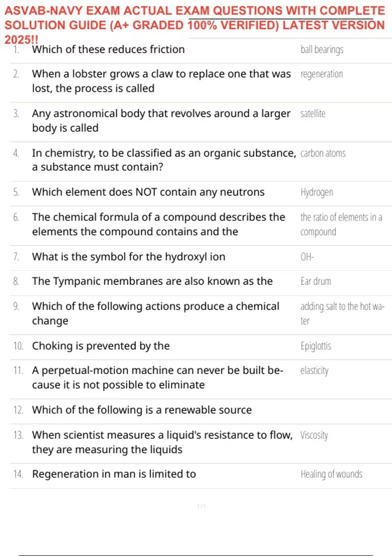The width and height of the screenshot is (392, 556).
Task: Click question 12 about renewable source
Action: pyautogui.click(x=142, y=410)
